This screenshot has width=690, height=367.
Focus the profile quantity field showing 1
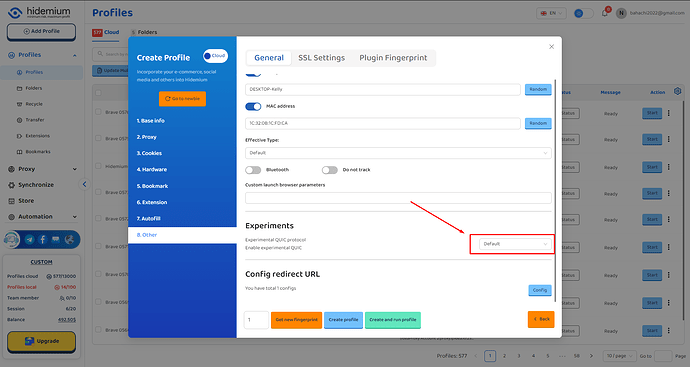(256, 320)
